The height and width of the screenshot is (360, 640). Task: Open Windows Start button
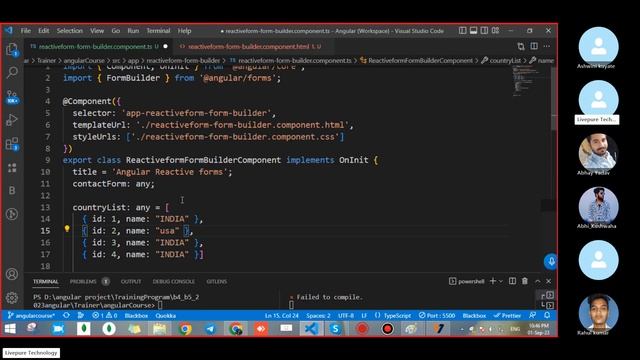click(x=10, y=329)
